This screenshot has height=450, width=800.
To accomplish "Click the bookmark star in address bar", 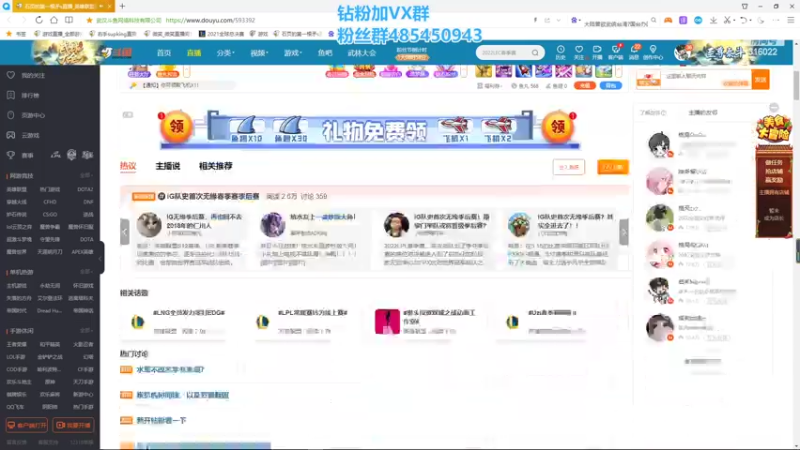I will click(89, 20).
